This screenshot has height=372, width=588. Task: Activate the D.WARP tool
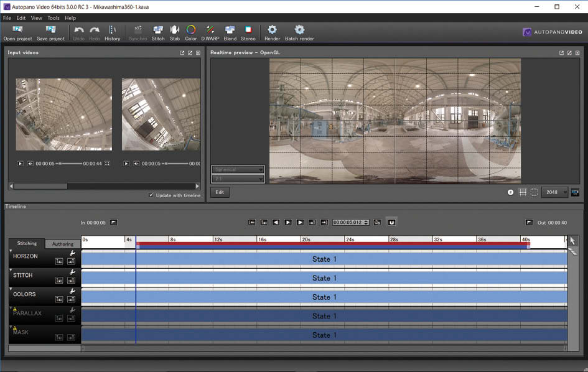click(x=210, y=33)
